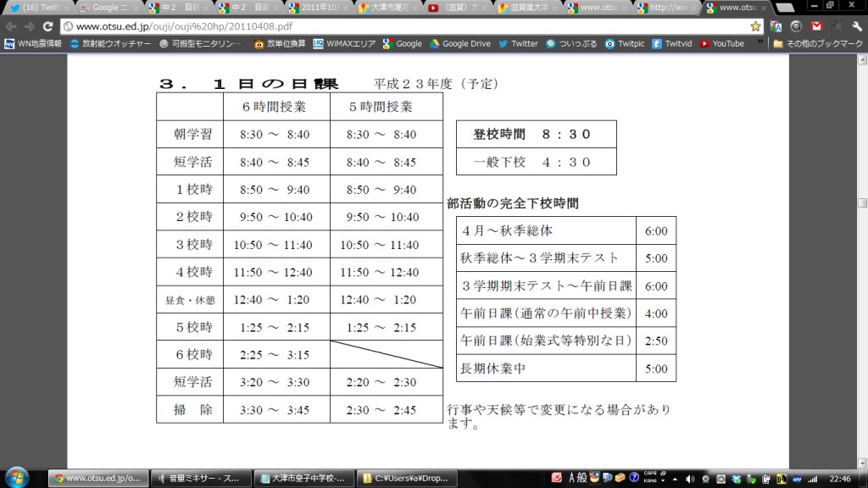
Task: Open the Twitpic bookmark
Action: click(624, 43)
